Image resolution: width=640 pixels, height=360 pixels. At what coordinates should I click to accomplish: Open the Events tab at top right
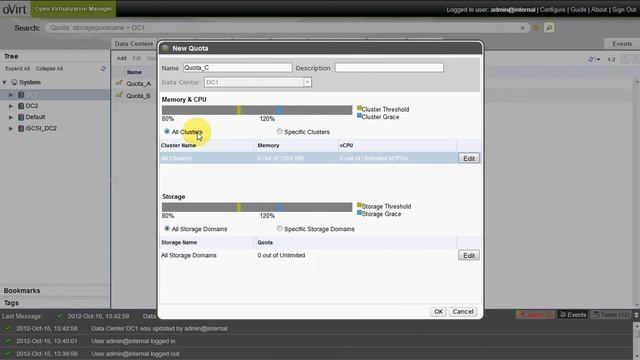coord(622,44)
